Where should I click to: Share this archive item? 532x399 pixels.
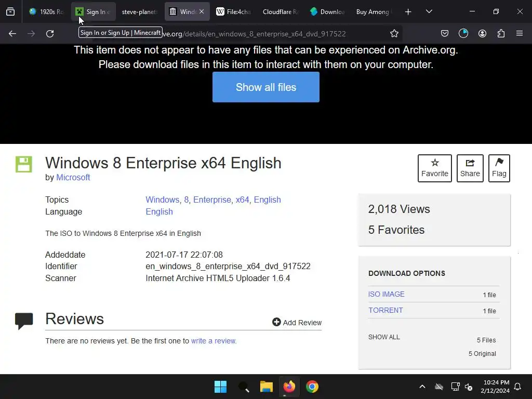[470, 168]
